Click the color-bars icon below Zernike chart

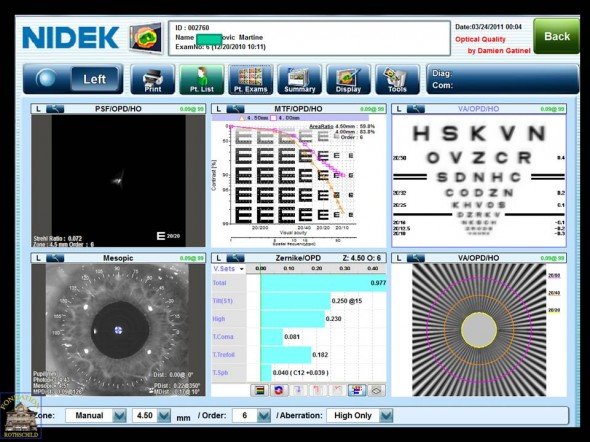pos(260,390)
